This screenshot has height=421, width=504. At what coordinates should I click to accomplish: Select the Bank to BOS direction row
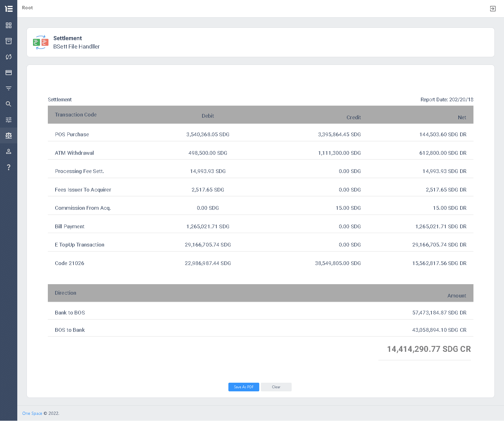[260, 312]
